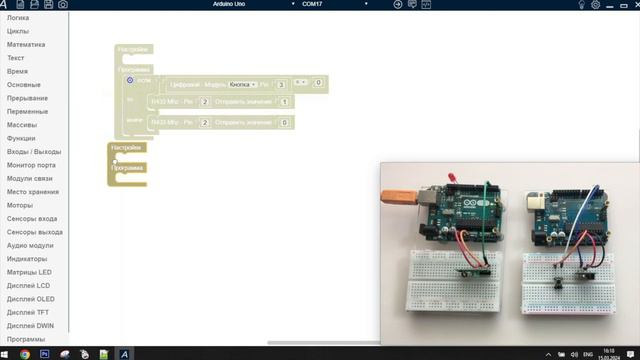
Task: Open the Дисплей LCD category
Action: point(28,286)
